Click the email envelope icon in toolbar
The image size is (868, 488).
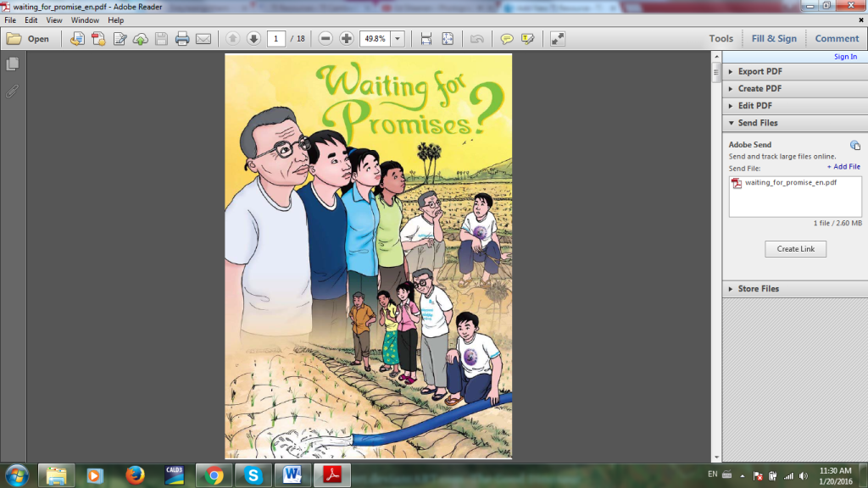tap(203, 38)
